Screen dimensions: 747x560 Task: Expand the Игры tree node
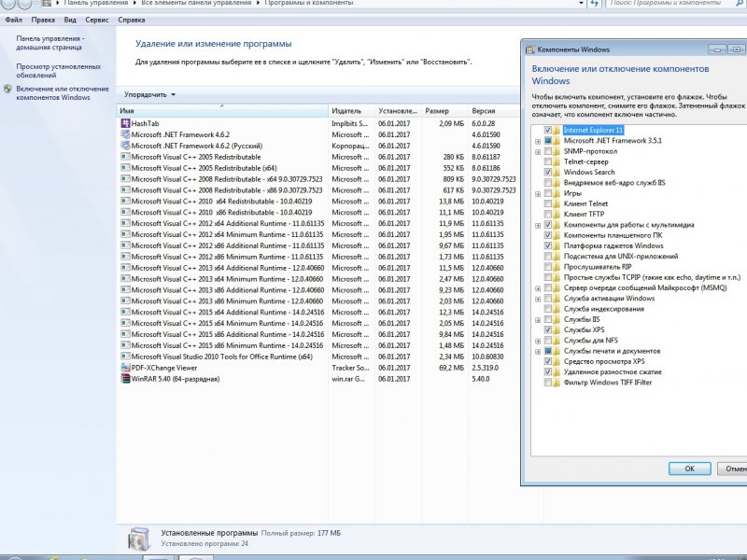click(x=538, y=194)
